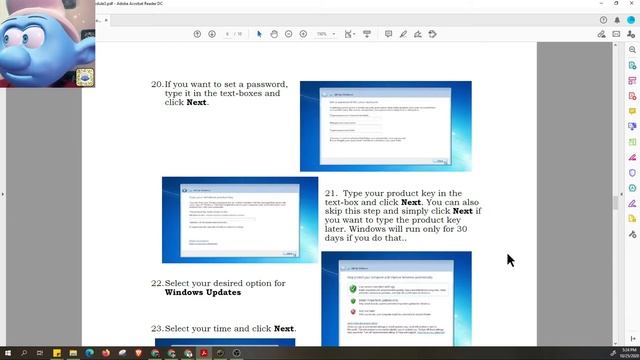Click the Smurf webcam overlay badge icon
This screenshot has height=360, width=640.
[x=85, y=78]
